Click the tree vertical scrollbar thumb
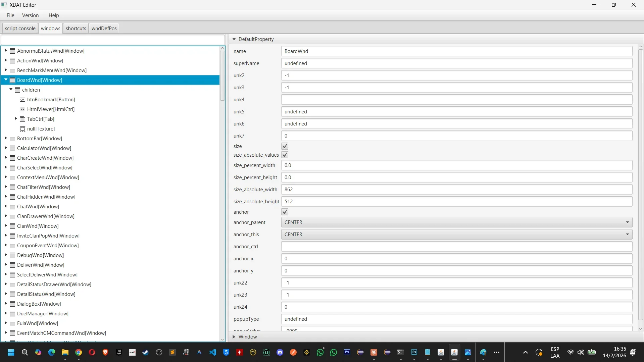Viewport: 644px width, 362px height. coord(222,75)
